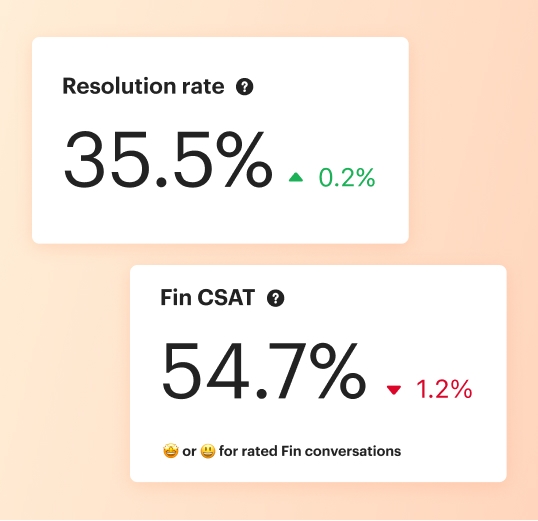Click the percent sign in 35.5%
This screenshot has height=521, width=538.
point(244,160)
